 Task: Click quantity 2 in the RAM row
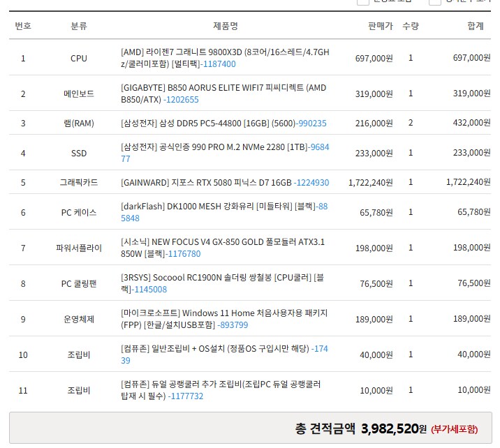point(411,123)
